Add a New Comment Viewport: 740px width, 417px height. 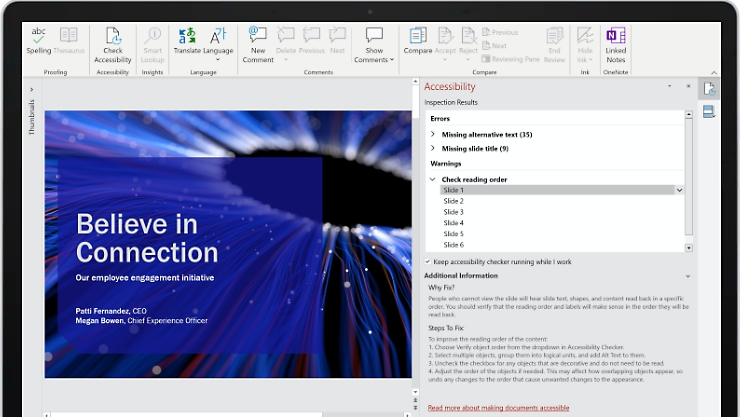coord(258,40)
